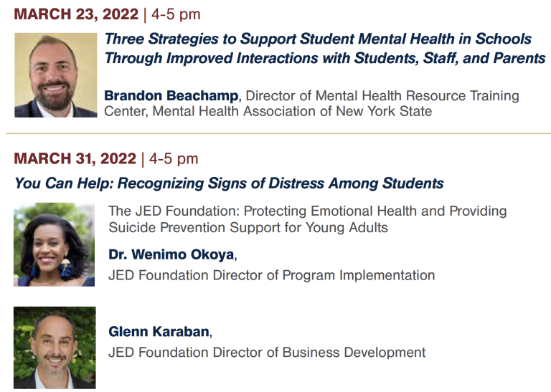Click the MARCH 23, 2022 date heading

click(76, 14)
